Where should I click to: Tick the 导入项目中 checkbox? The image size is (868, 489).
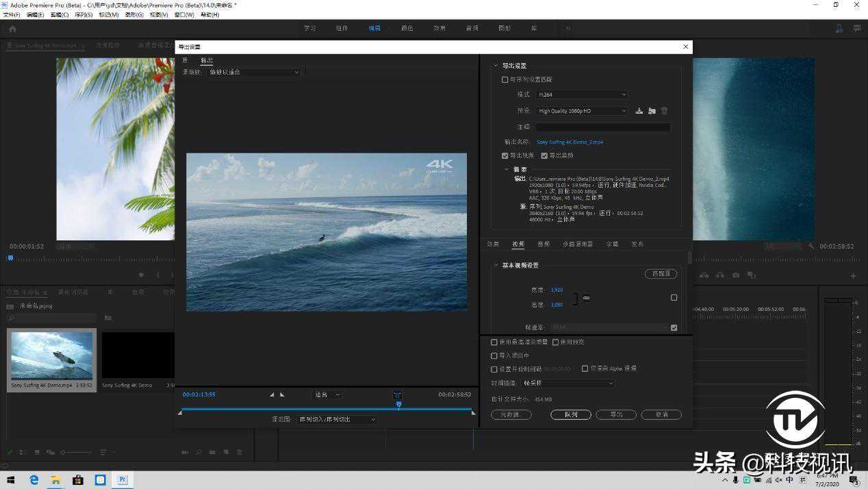pos(494,355)
